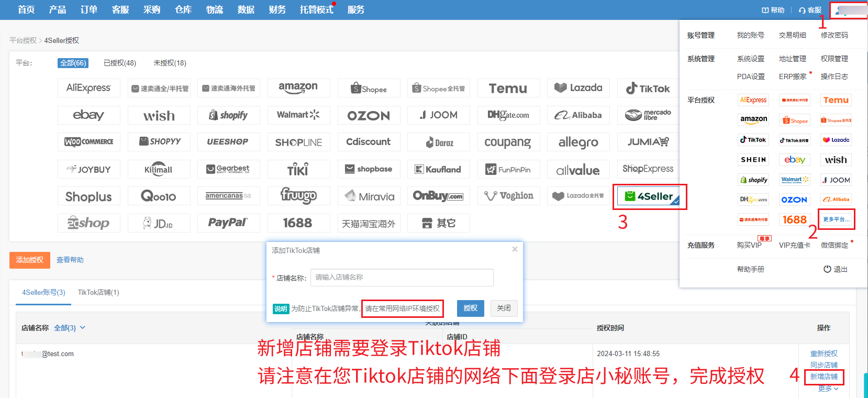
Task: Filter platforms by 未授权(18)
Action: pyautogui.click(x=170, y=63)
